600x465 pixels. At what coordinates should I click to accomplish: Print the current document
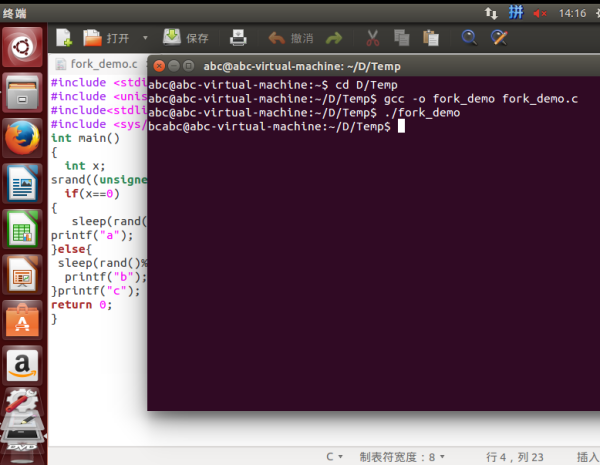(x=238, y=38)
